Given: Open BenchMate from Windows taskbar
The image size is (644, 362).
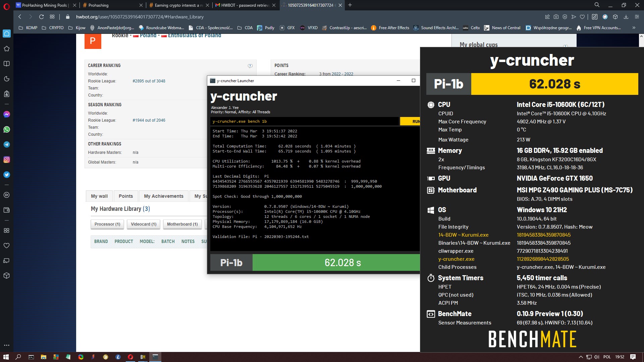Looking at the screenshot, I should 143,357.
